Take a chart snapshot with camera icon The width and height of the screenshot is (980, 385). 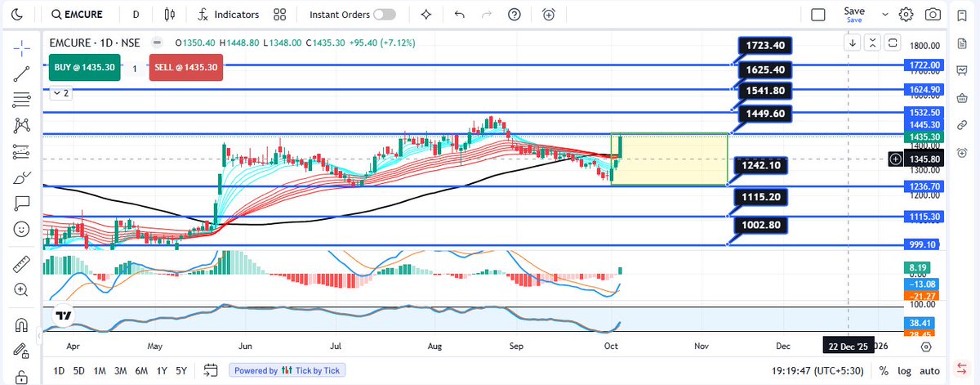933,14
